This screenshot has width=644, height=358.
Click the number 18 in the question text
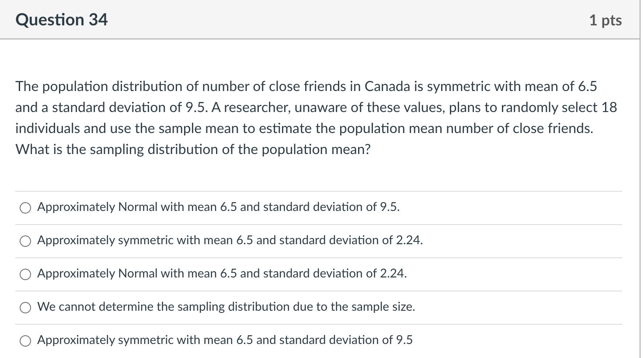pyautogui.click(x=609, y=108)
